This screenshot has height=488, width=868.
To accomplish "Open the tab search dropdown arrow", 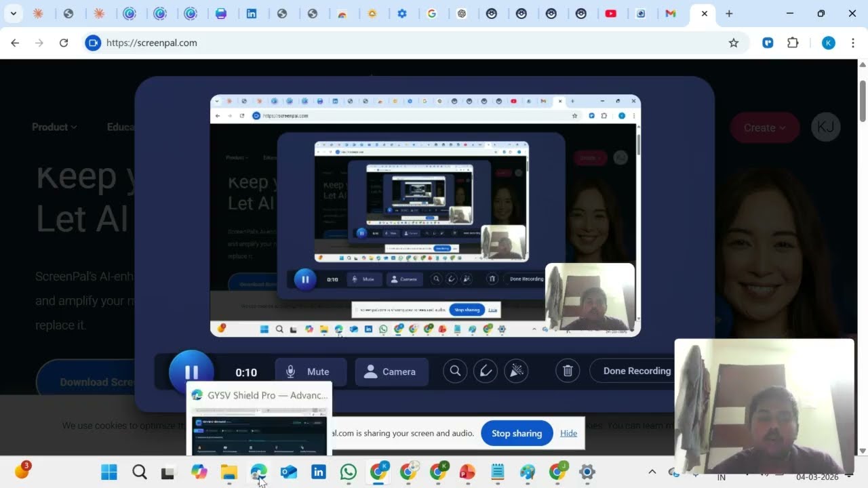I will pyautogui.click(x=13, y=14).
